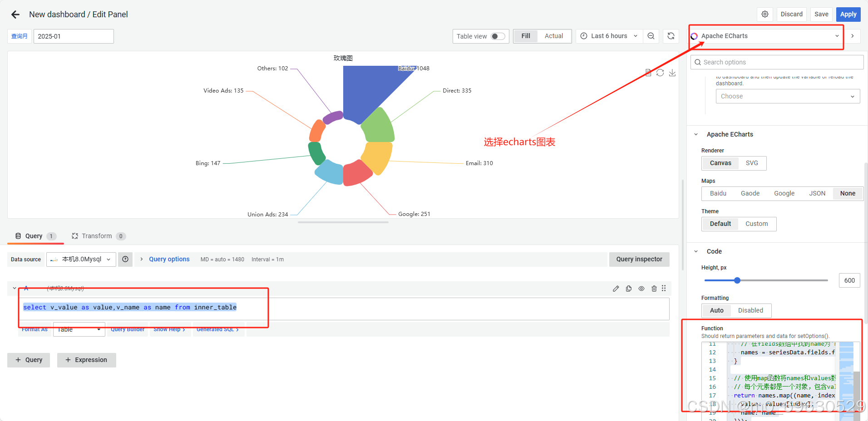Apply the panel changes

848,14
